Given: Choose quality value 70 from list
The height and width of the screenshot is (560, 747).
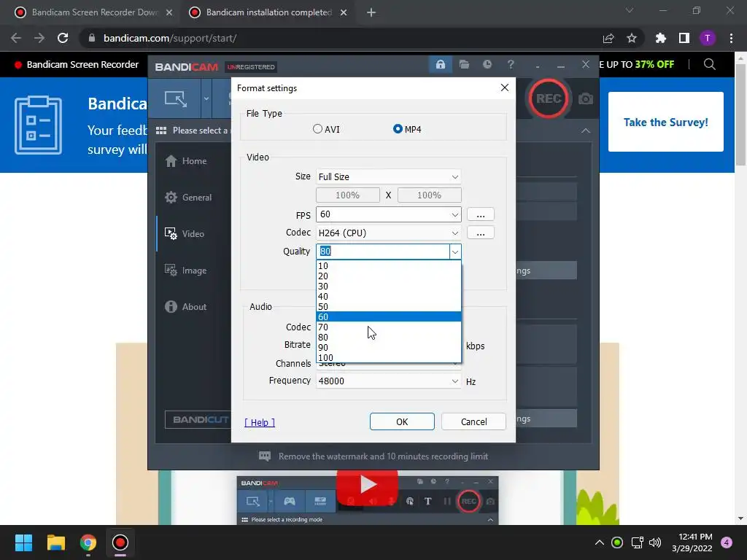Looking at the screenshot, I should tap(389, 327).
